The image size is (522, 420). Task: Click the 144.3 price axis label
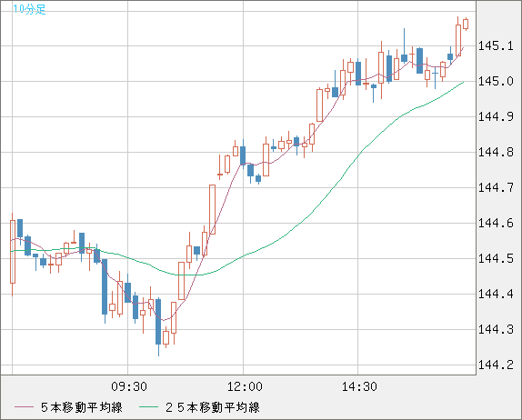tap(496, 329)
